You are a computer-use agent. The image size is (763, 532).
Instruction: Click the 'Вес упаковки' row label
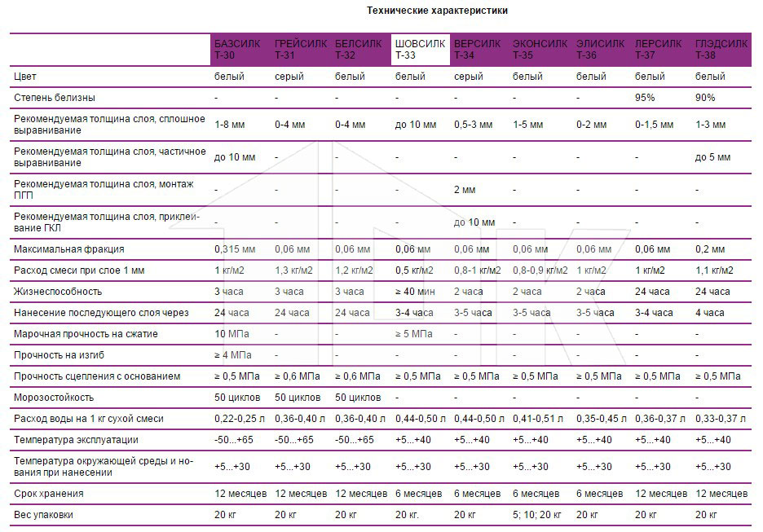tap(43, 515)
